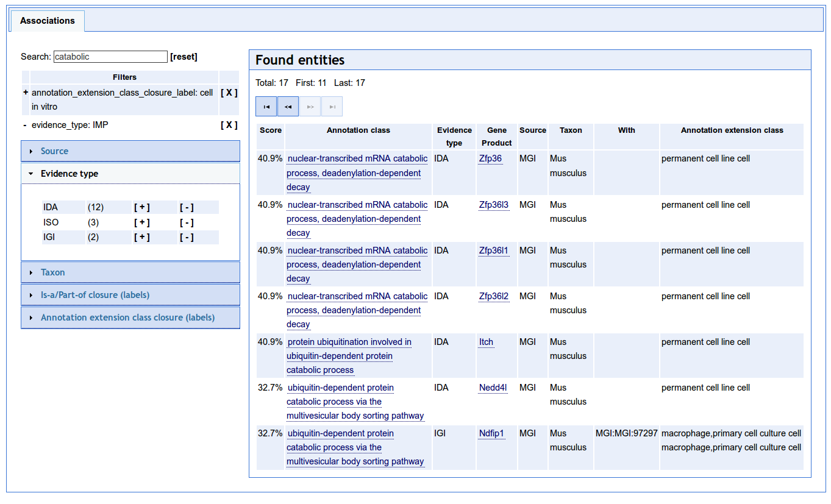The height and width of the screenshot is (504, 831).
Task: Jump to first page of results
Action: [266, 107]
